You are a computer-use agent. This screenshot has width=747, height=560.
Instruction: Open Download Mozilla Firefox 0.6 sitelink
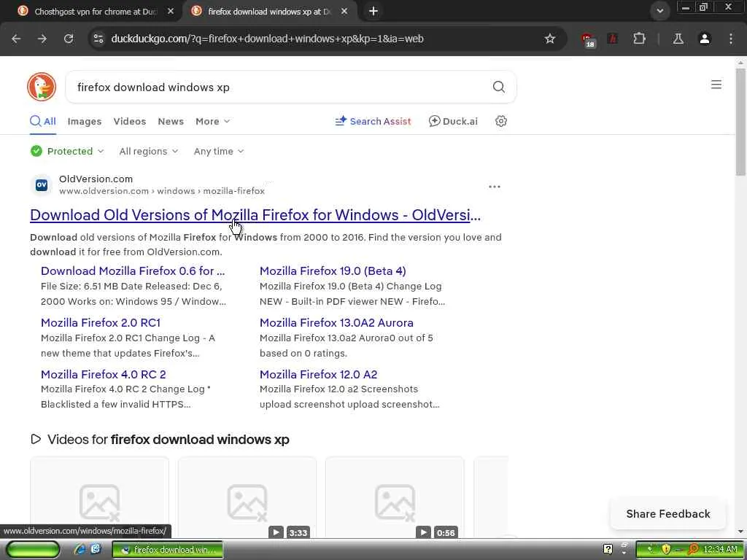coord(133,271)
